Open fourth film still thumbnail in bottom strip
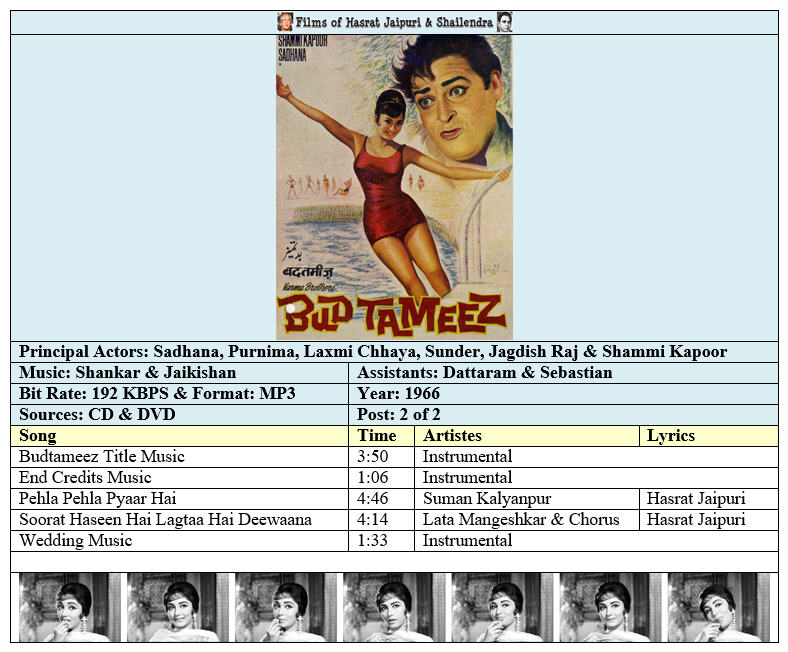 [x=395, y=608]
